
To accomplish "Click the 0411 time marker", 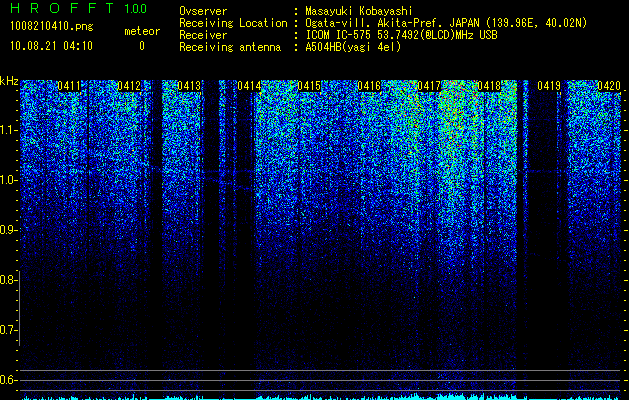I will [69, 86].
